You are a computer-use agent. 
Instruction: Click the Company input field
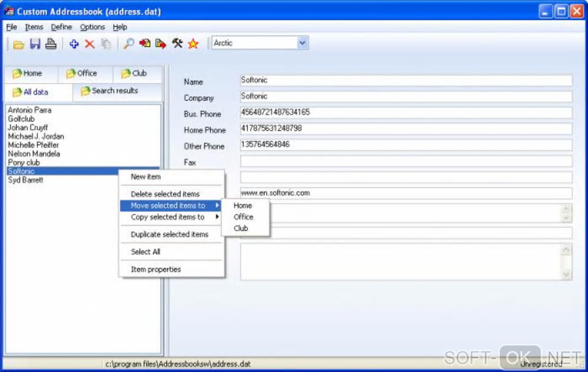point(406,96)
